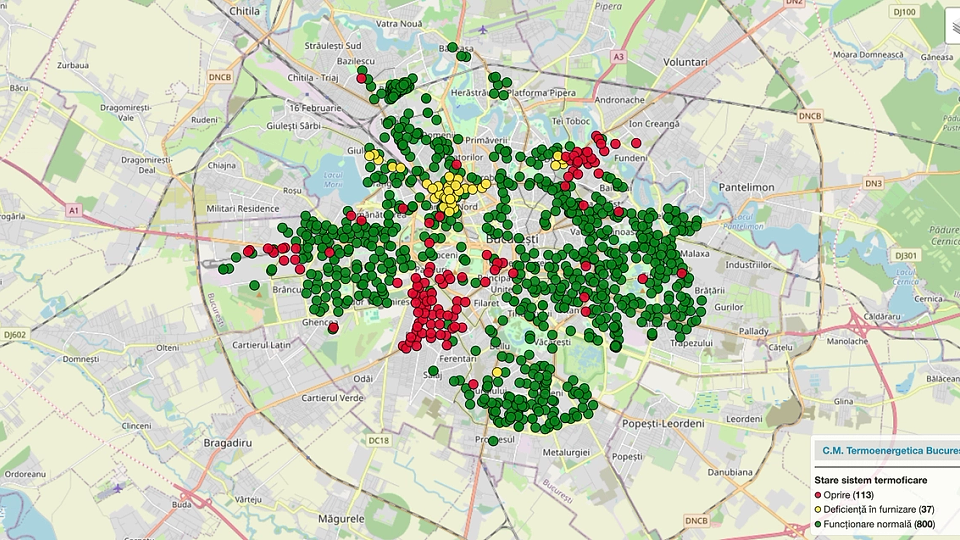Select the red marker right of Ion Creangă label
Image resolution: width=960 pixels, height=540 pixels.
[x=636, y=143]
